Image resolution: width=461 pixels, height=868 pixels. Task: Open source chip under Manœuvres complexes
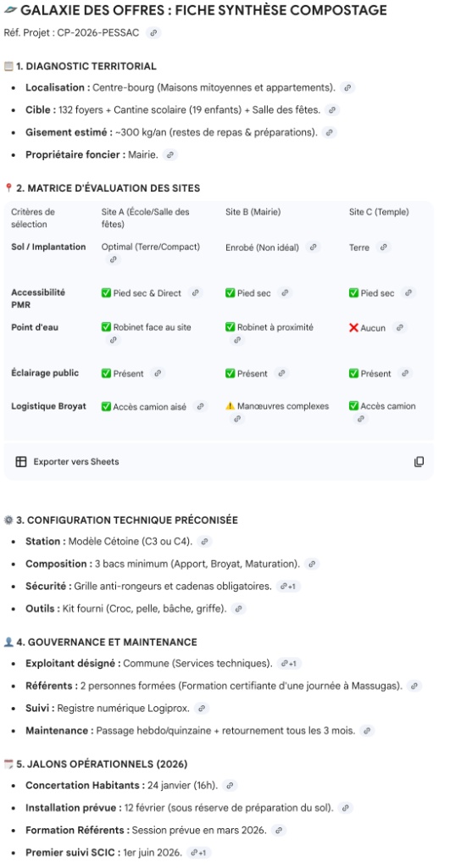click(x=237, y=419)
